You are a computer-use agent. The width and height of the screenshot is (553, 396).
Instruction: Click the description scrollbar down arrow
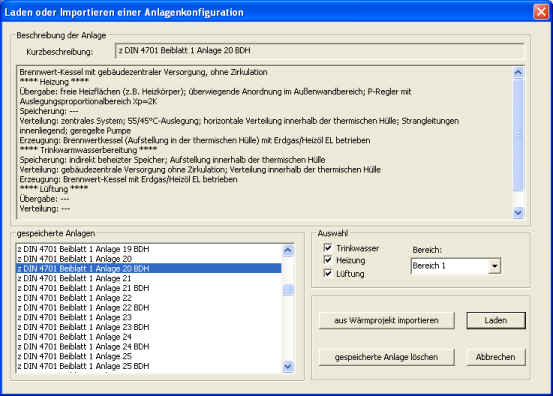[x=518, y=212]
